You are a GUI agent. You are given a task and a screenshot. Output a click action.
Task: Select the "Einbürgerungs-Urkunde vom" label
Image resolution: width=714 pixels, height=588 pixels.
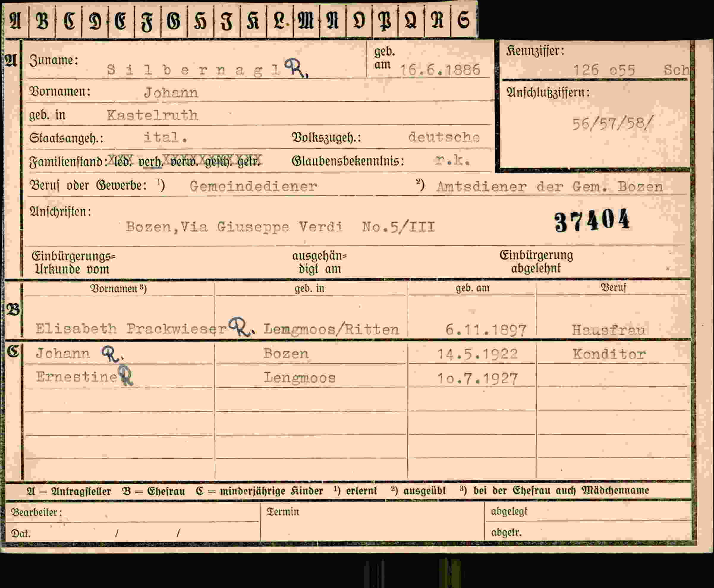73,262
